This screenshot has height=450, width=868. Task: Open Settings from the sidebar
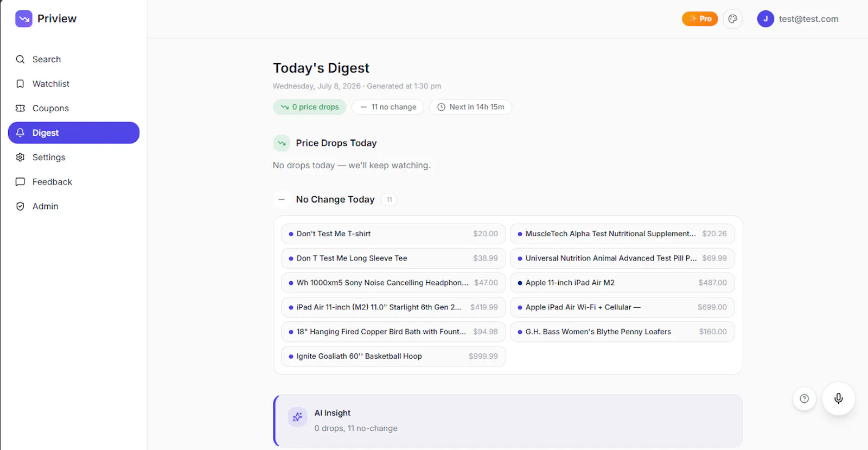tap(74, 157)
